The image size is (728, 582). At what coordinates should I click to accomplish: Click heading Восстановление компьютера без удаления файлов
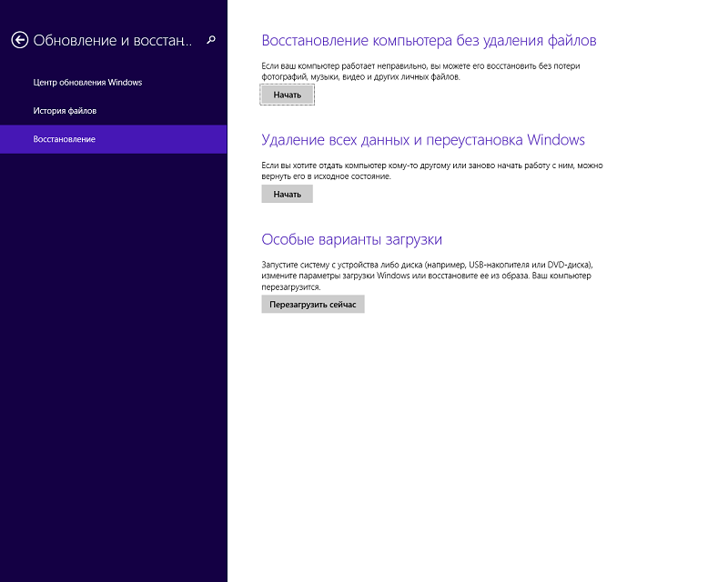click(x=429, y=40)
